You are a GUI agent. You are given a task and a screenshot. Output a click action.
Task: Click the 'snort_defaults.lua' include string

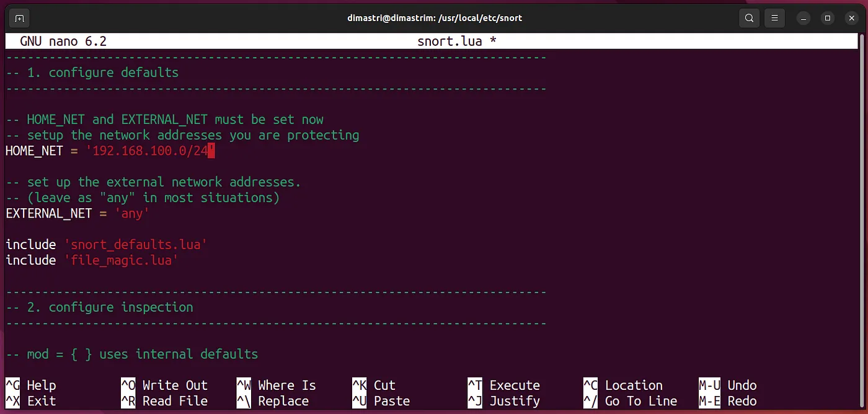click(135, 245)
